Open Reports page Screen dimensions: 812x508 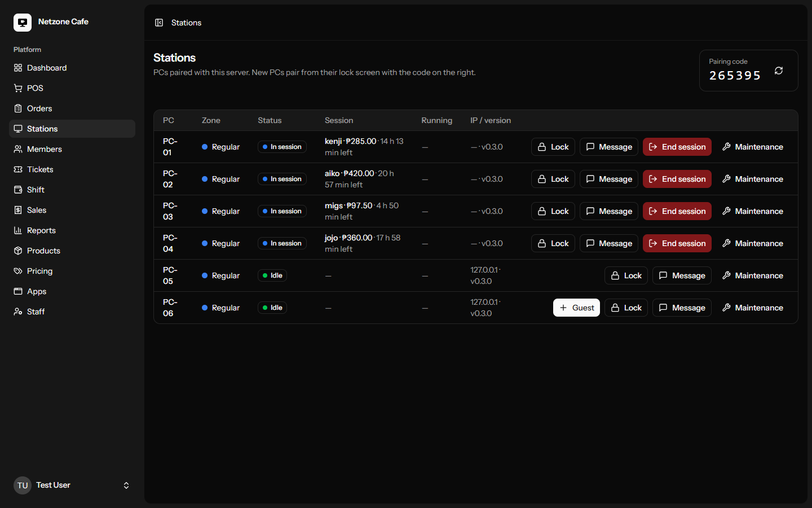[x=72, y=230]
